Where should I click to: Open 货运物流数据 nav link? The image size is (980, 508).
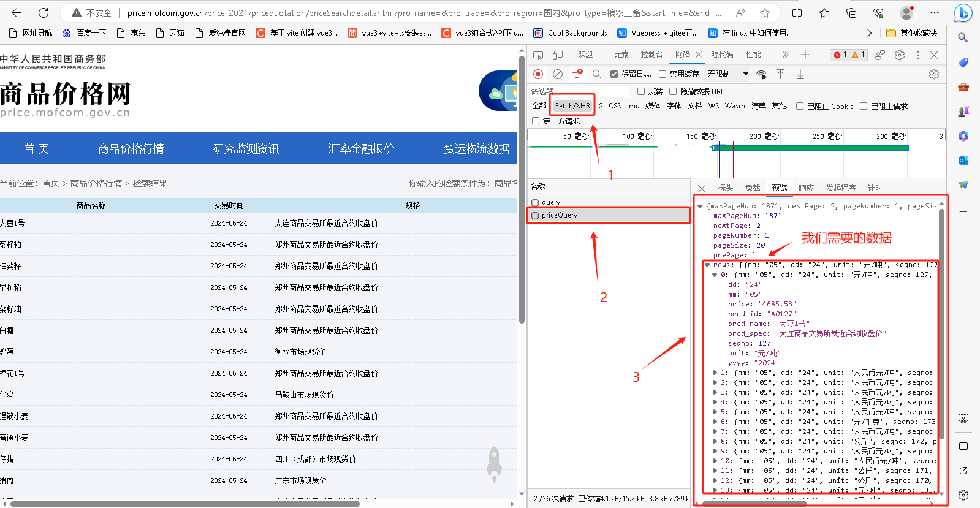477,149
